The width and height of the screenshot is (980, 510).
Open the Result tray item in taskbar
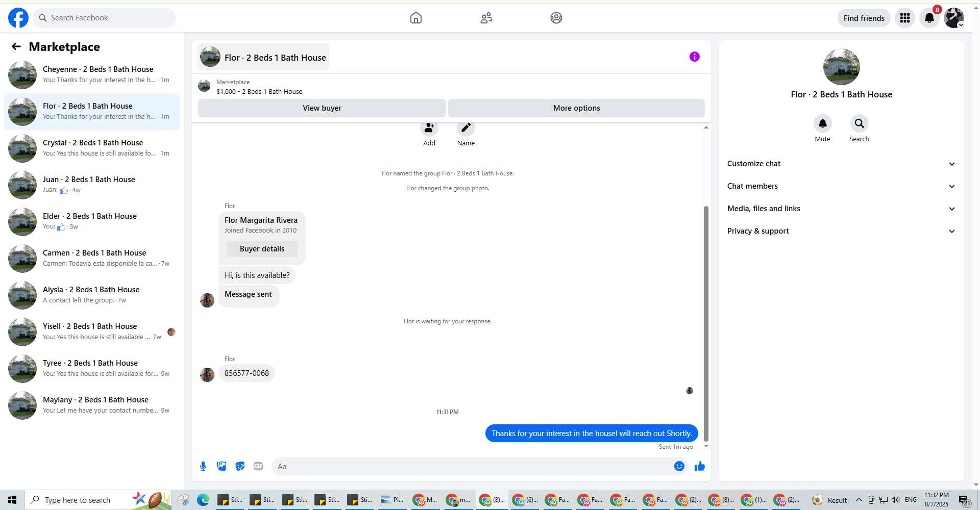[830, 500]
